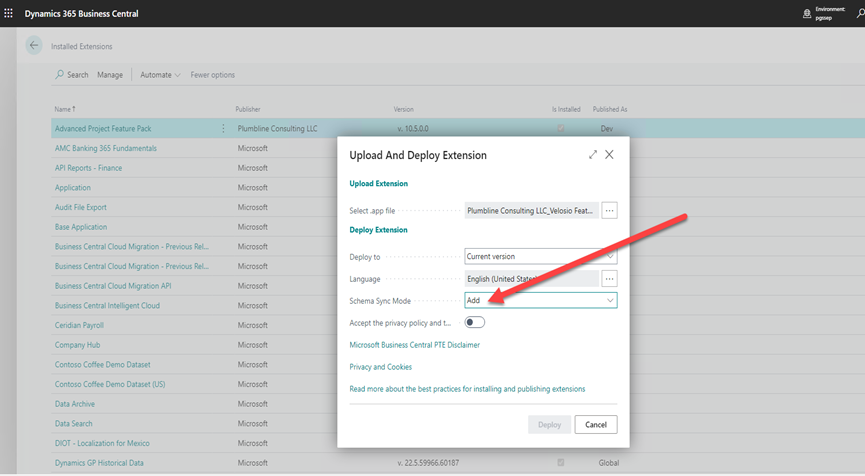Image resolution: width=865 pixels, height=476 pixels.
Task: Open Dynamics GP Historical Data extension
Action: 99,463
